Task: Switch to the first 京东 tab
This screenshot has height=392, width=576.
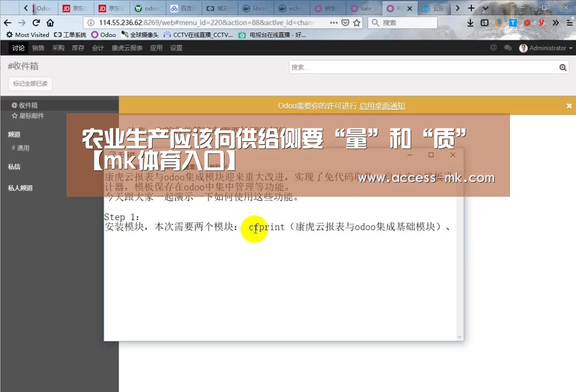Action: 75,8
